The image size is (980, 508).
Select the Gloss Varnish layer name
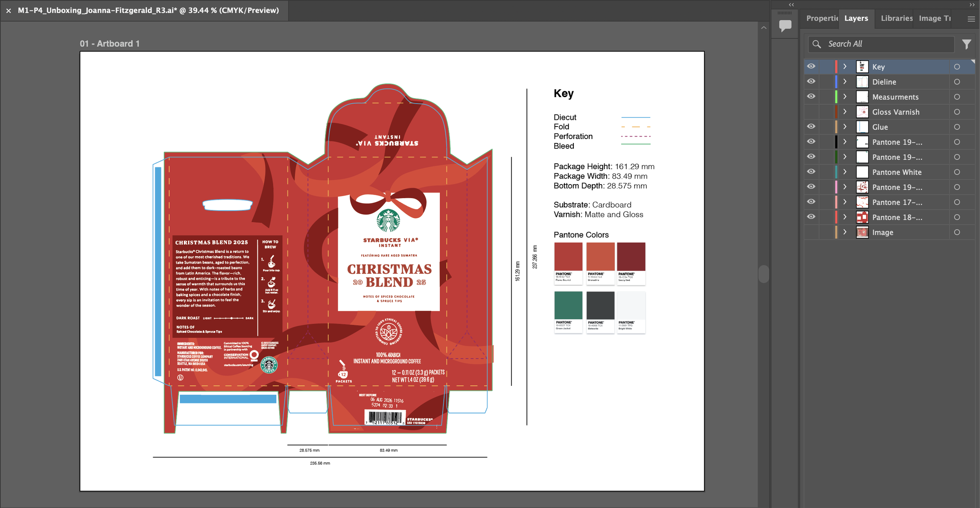pos(896,112)
